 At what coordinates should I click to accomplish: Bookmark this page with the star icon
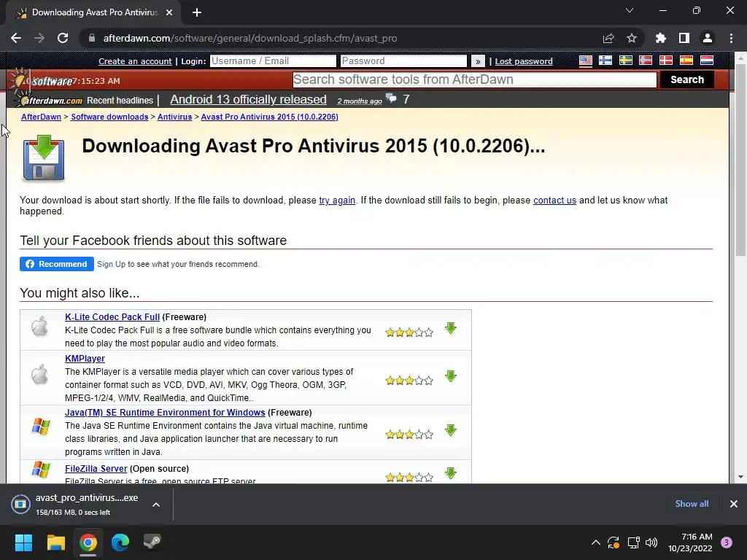click(632, 38)
